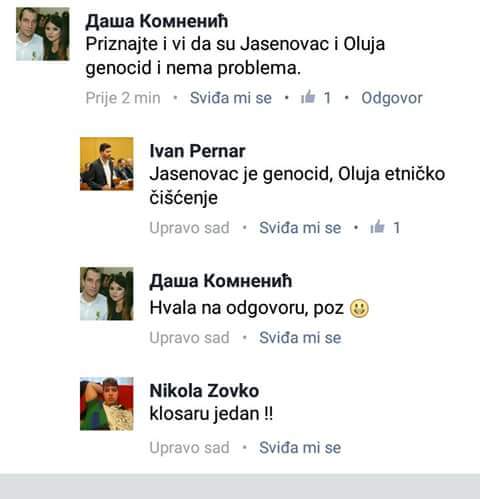Like the top comment via Sviđa mi se

click(x=231, y=98)
